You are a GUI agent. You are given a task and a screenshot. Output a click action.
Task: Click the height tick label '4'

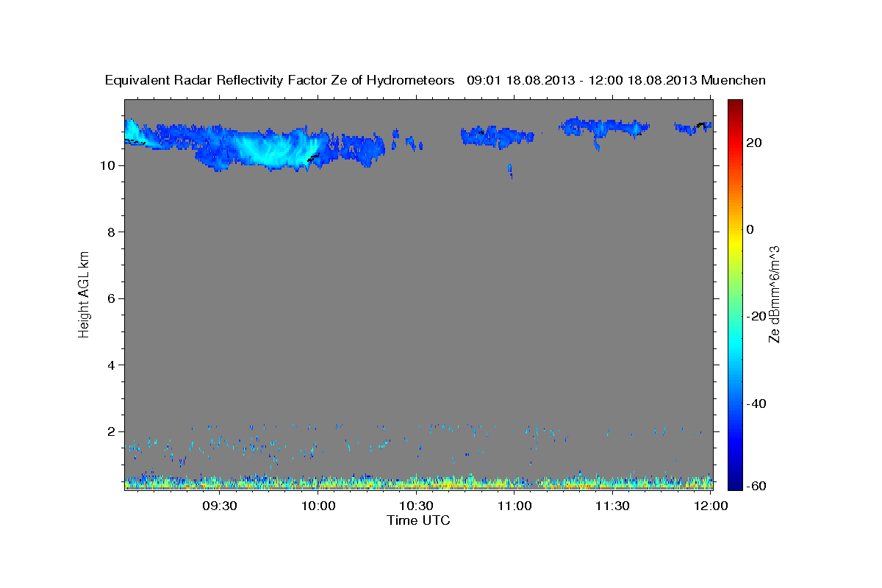pos(112,365)
